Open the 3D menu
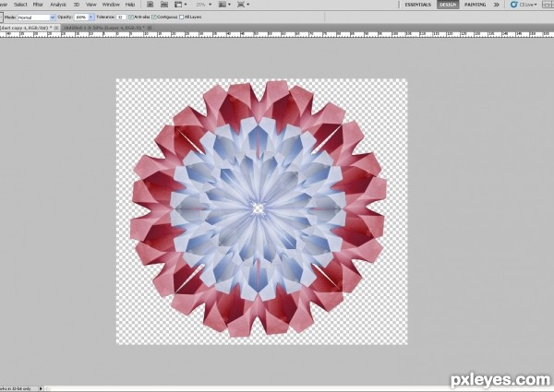The image size is (554, 392). [x=77, y=5]
